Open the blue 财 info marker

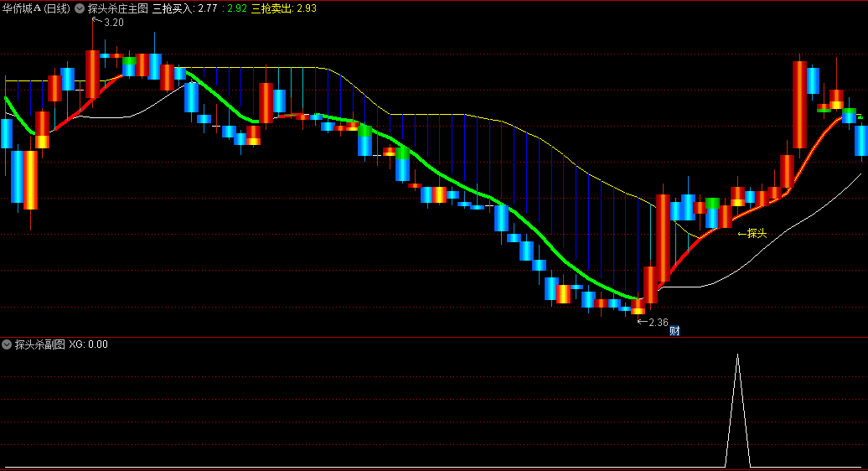674,331
